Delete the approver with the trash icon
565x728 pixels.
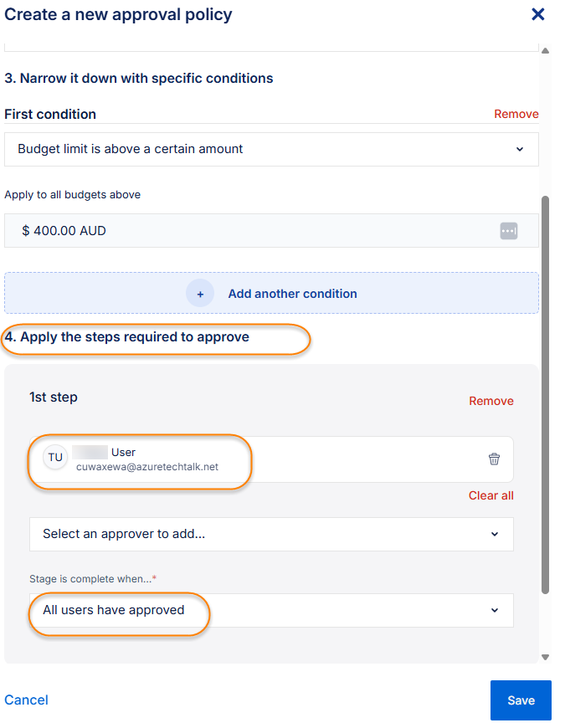(494, 459)
